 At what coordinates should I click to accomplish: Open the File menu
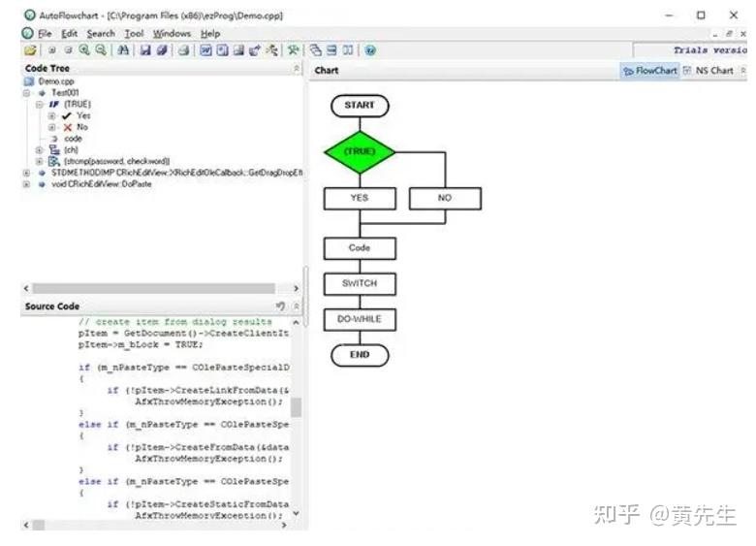[x=45, y=34]
